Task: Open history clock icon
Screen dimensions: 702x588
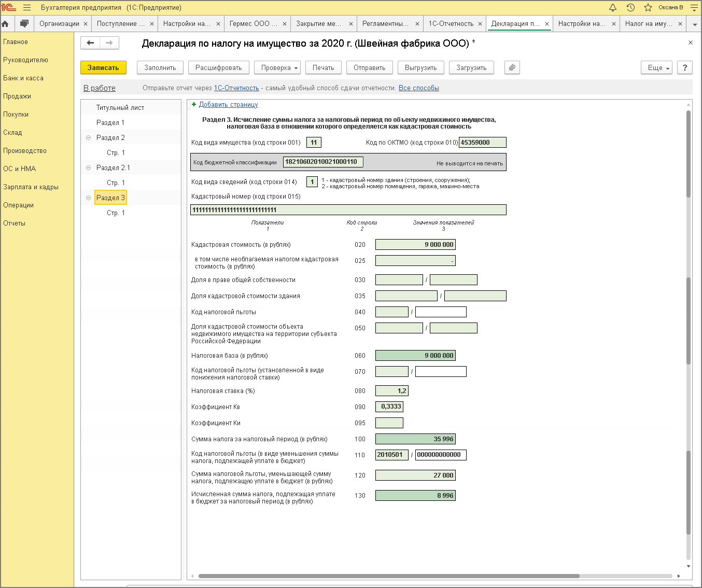Action: point(630,8)
